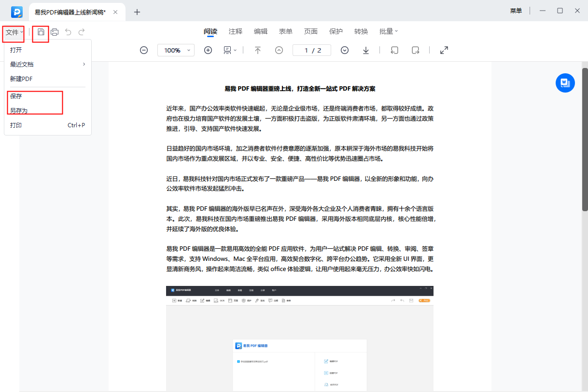Open the 100% zoom level dropdown
Screen dimensions: 588x392
176,50
